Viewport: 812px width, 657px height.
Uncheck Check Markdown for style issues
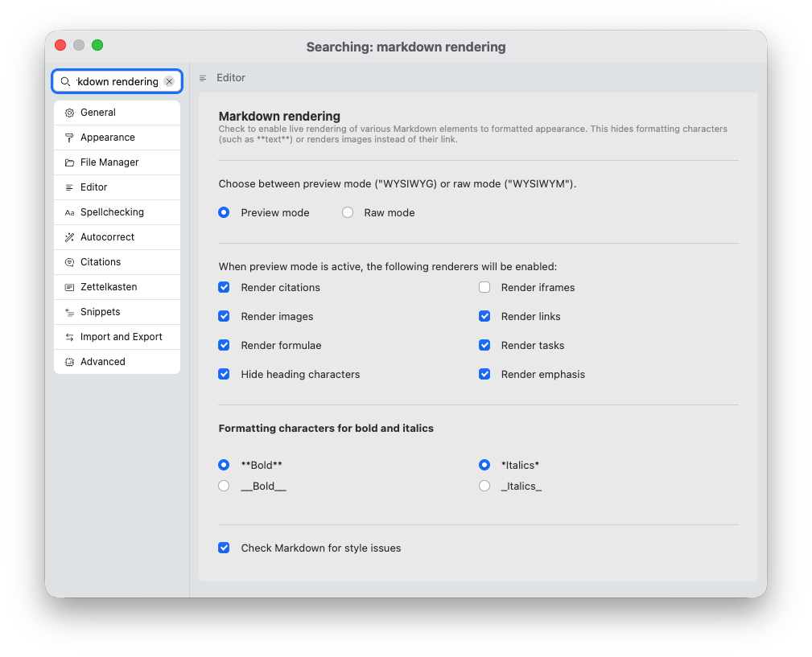[x=224, y=548]
